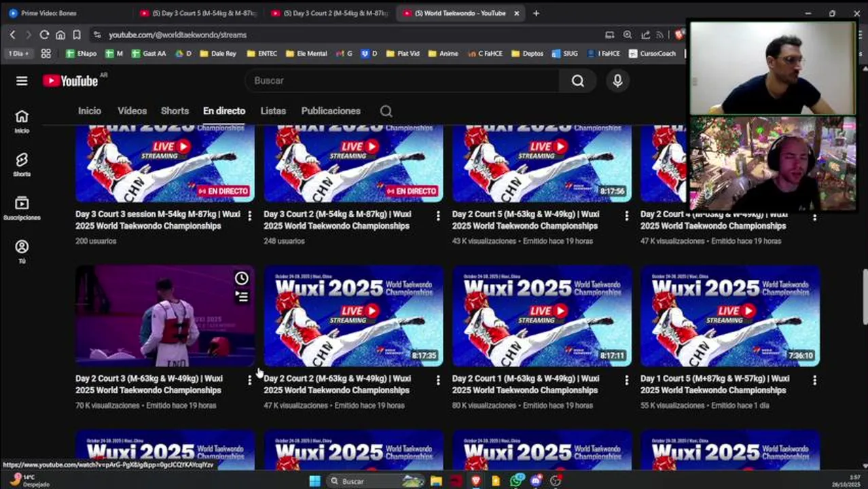Image resolution: width=868 pixels, height=489 pixels.
Task: Switch to the Listas channel tab
Action: click(x=273, y=111)
